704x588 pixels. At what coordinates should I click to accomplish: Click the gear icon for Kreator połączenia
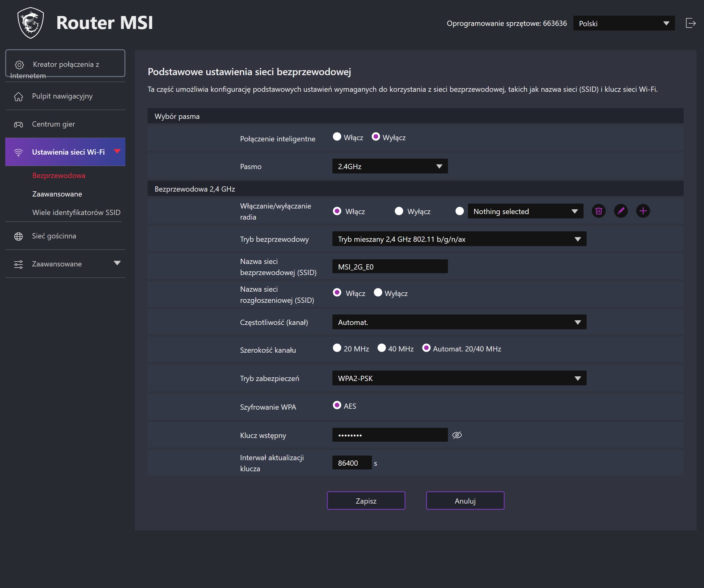pos(19,65)
